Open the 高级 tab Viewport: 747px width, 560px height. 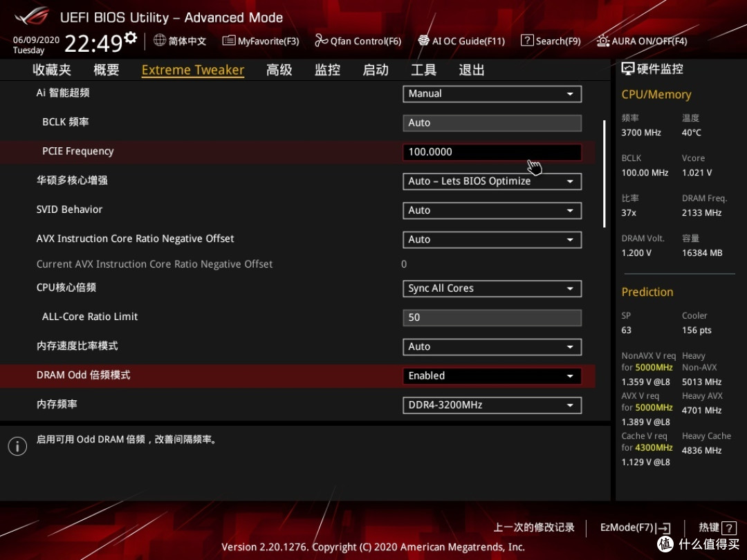coord(279,70)
